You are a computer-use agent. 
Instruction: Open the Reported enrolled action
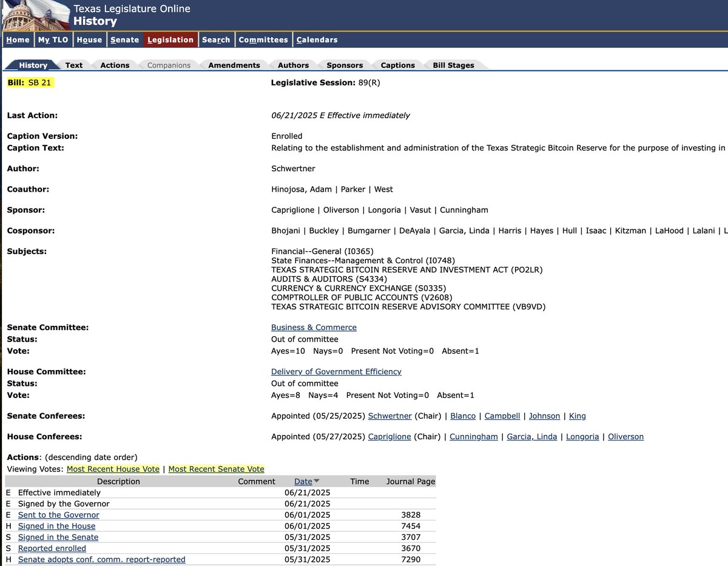tap(52, 548)
